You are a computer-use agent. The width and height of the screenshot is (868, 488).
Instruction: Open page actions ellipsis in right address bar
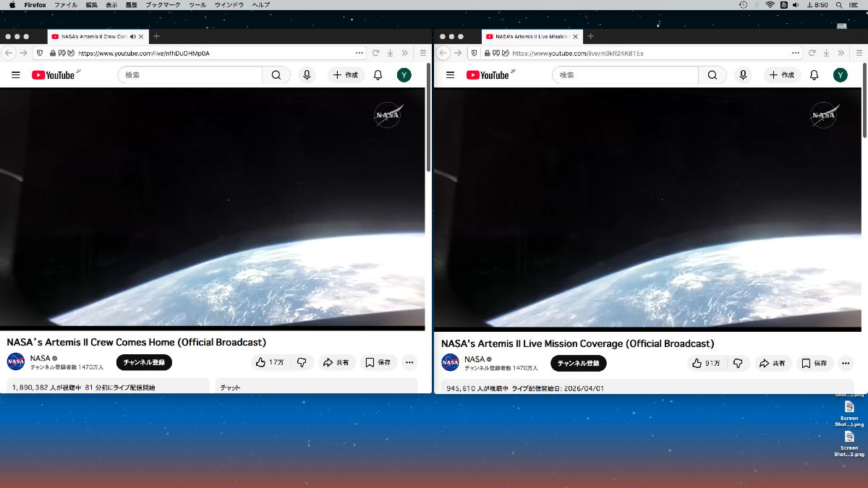pyautogui.click(x=795, y=53)
